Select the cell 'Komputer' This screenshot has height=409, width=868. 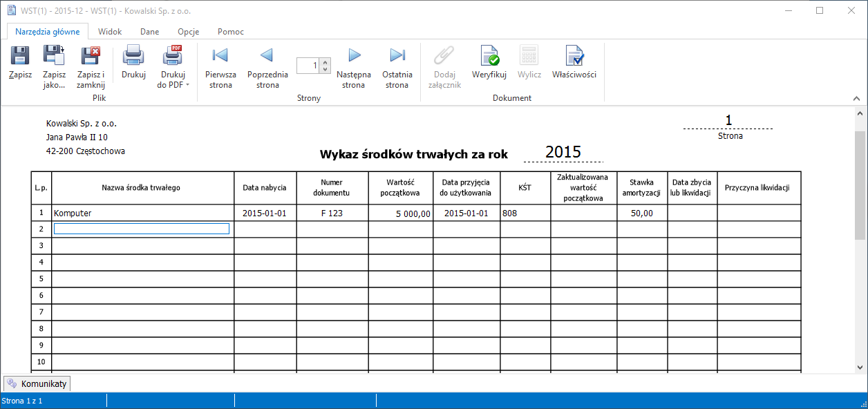pyautogui.click(x=143, y=213)
